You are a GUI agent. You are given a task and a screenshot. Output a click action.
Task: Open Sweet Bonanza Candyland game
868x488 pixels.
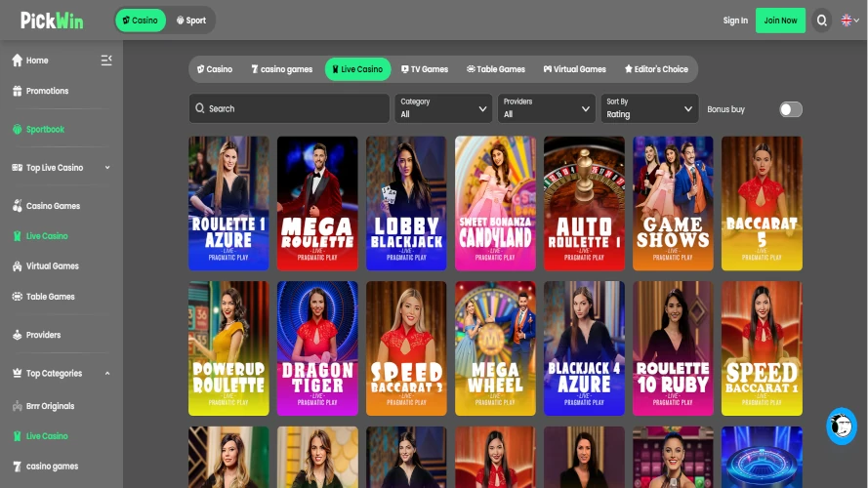tap(495, 203)
